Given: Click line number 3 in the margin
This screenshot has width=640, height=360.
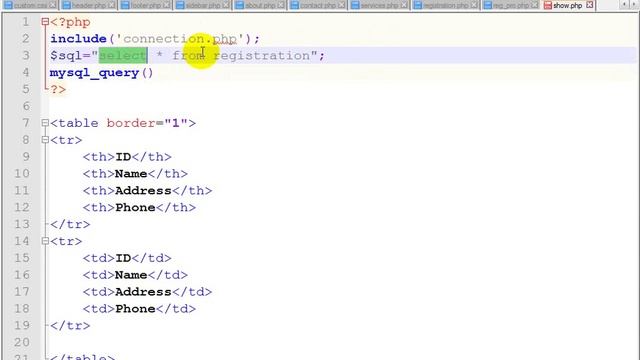Looking at the screenshot, I should pos(25,56).
